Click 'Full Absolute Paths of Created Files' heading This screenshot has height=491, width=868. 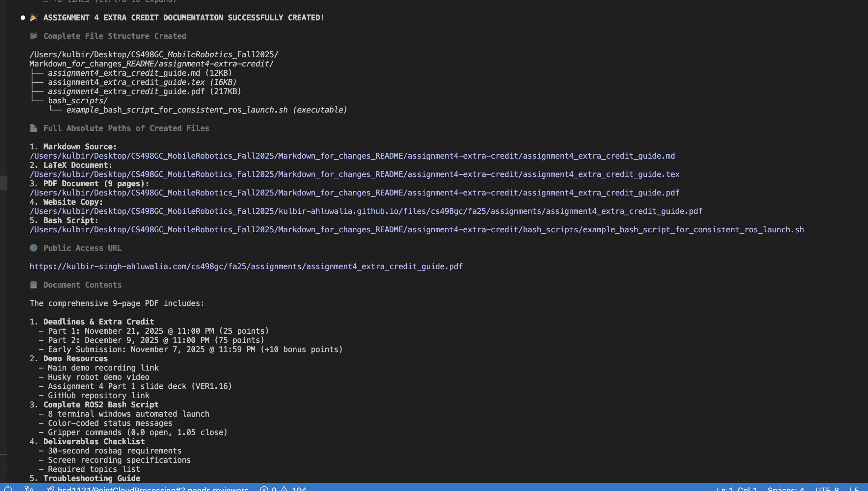click(126, 128)
